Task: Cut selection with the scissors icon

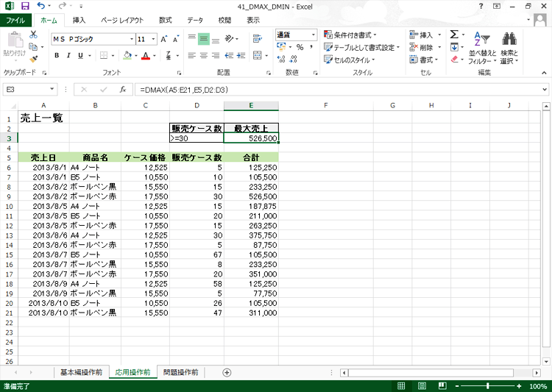Action: 33,35
